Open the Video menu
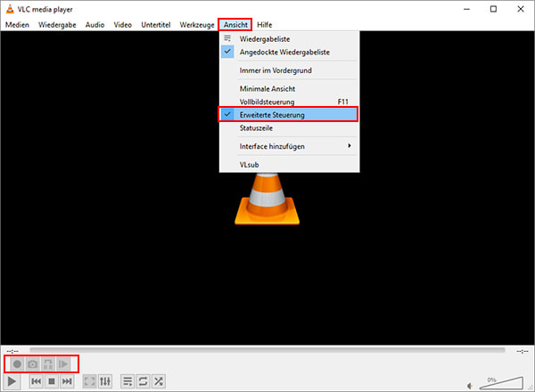 click(x=123, y=25)
